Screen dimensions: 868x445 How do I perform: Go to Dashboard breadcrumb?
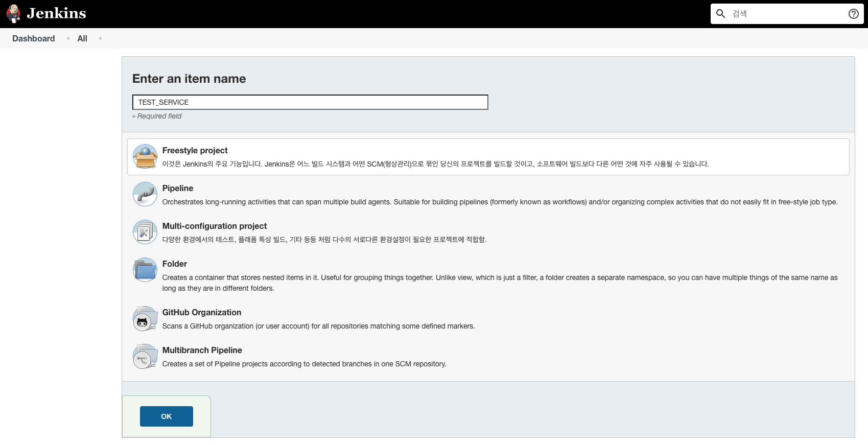34,38
